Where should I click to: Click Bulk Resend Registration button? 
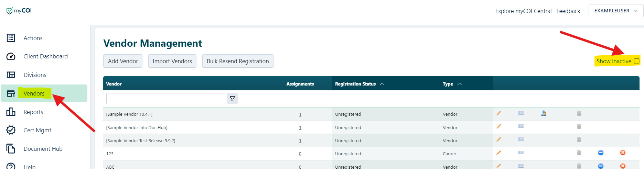[238, 61]
